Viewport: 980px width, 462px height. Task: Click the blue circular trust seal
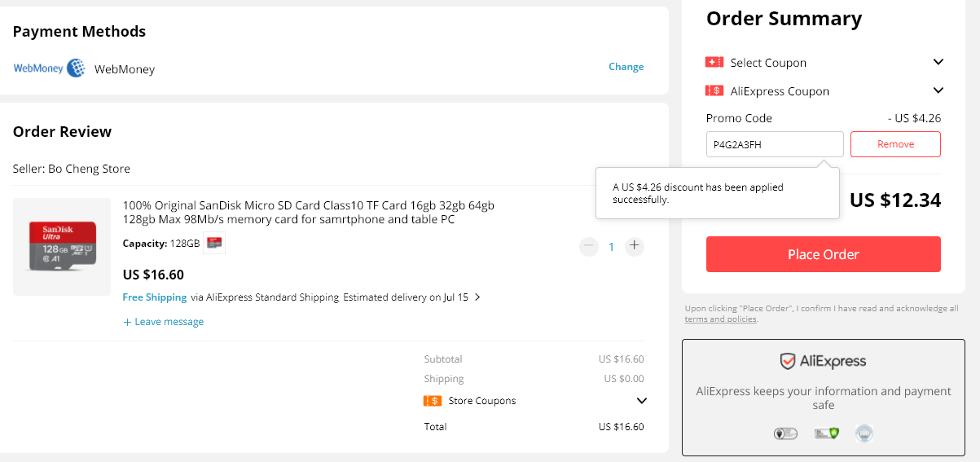[864, 433]
